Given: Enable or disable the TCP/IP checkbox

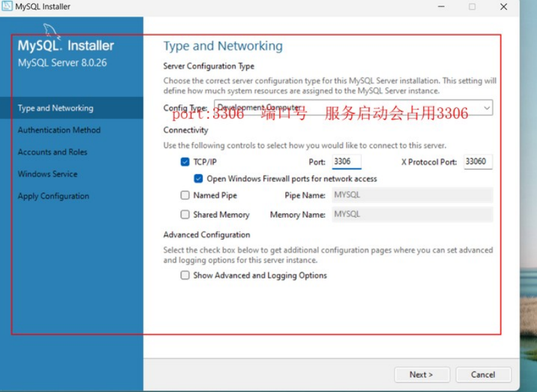Looking at the screenshot, I should (185, 162).
